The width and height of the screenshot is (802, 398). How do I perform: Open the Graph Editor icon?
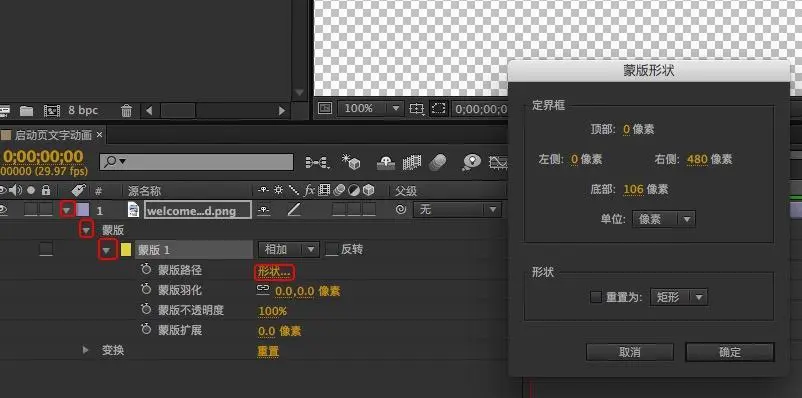click(x=498, y=163)
